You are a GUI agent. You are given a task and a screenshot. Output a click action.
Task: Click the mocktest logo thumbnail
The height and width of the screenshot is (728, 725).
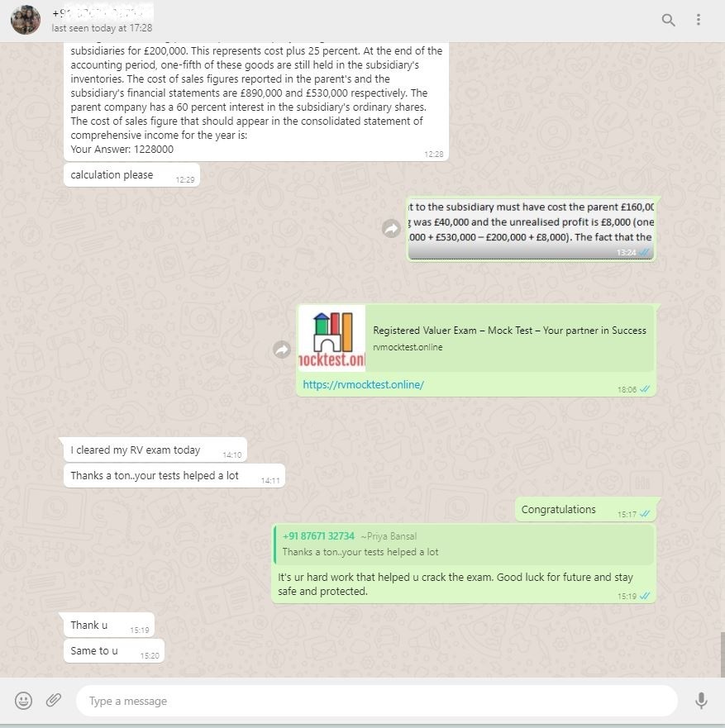(332, 338)
